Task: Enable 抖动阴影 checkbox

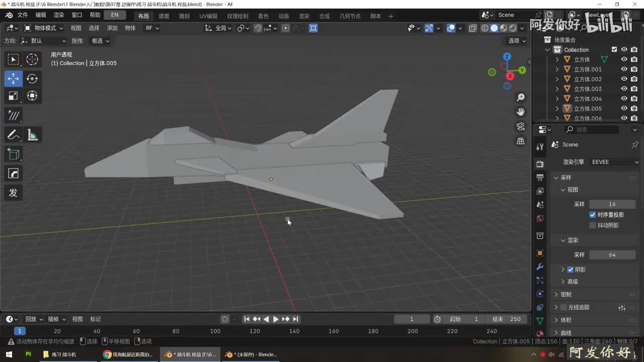Action: tap(593, 225)
